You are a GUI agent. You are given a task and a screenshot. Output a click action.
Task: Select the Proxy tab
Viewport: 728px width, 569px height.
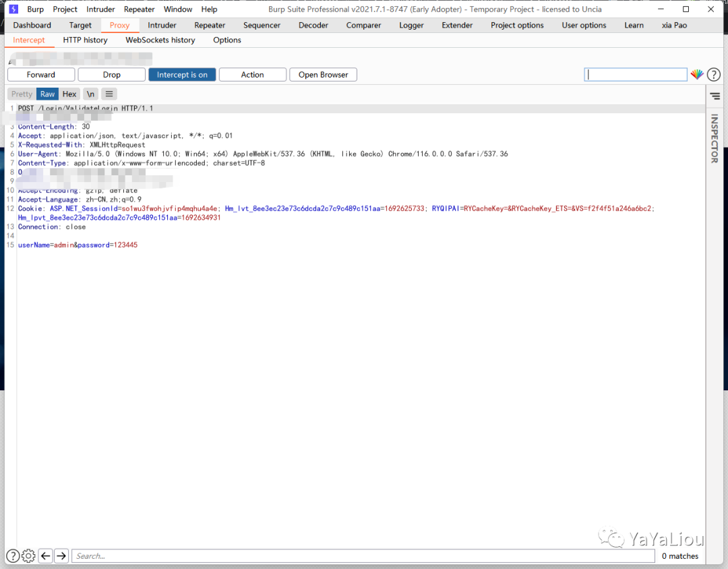tap(119, 25)
